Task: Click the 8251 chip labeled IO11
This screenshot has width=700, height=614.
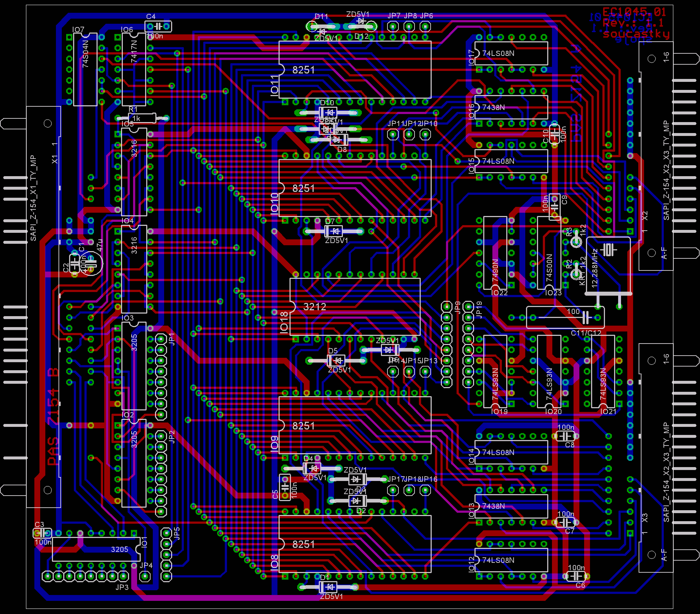Action: 355,69
